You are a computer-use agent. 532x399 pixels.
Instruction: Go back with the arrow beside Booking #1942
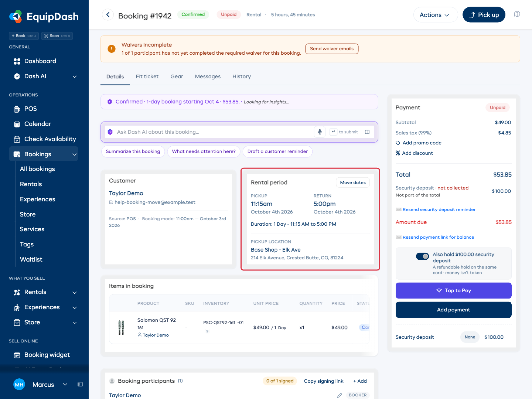click(x=108, y=15)
